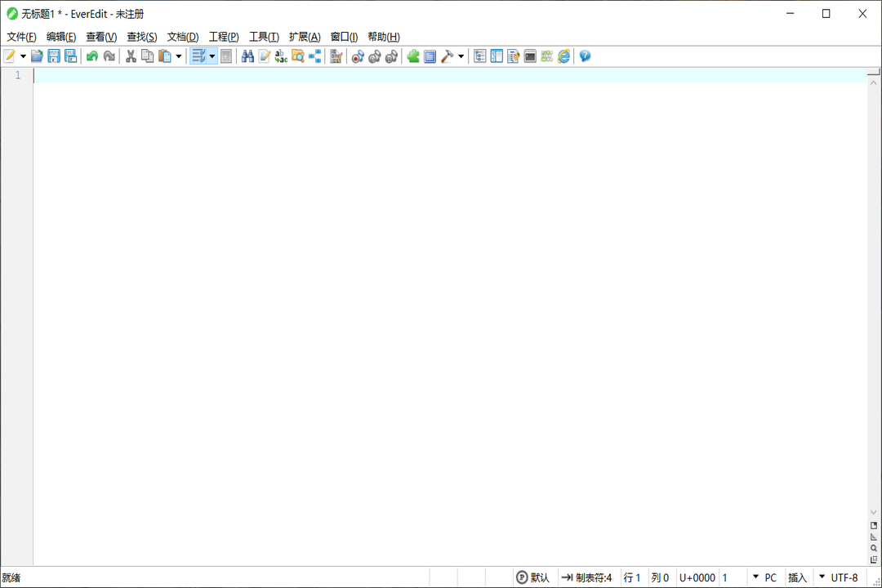Click the scissors cut icon

(x=131, y=56)
